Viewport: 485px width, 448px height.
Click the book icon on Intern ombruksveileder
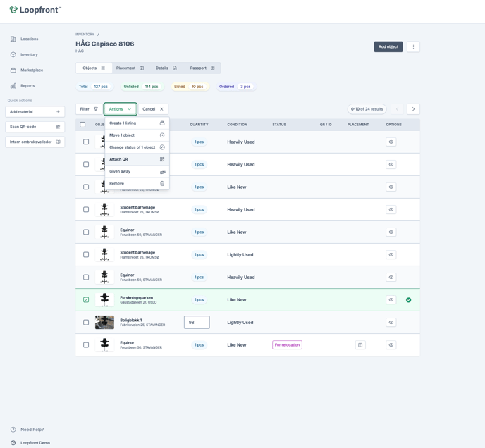pos(58,142)
